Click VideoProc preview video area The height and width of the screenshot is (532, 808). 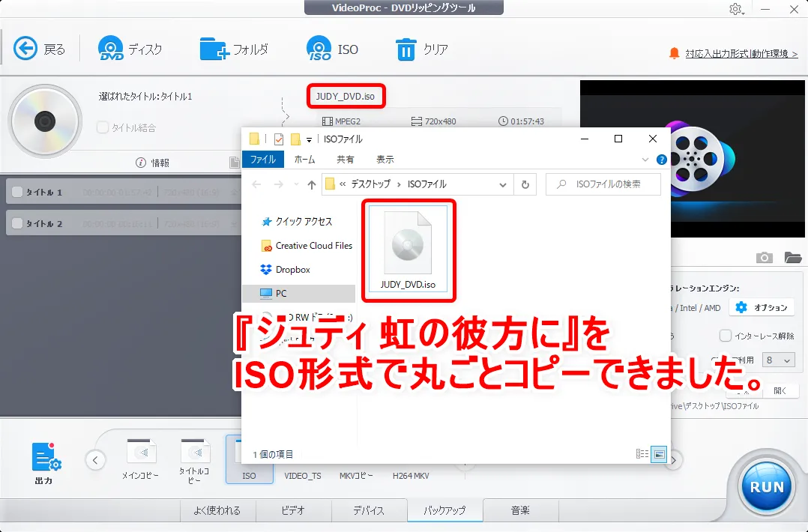[692, 158]
